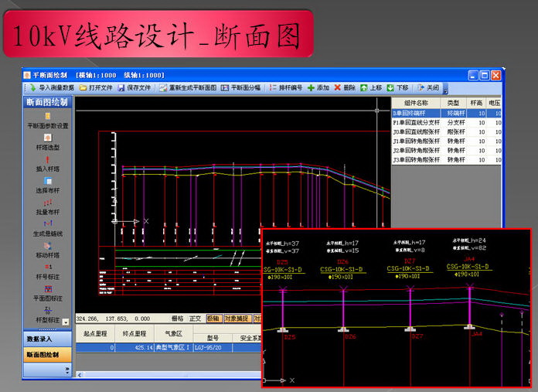Toggle 极轴 polar tracking
The height and width of the screenshot is (392, 538).
(213, 319)
